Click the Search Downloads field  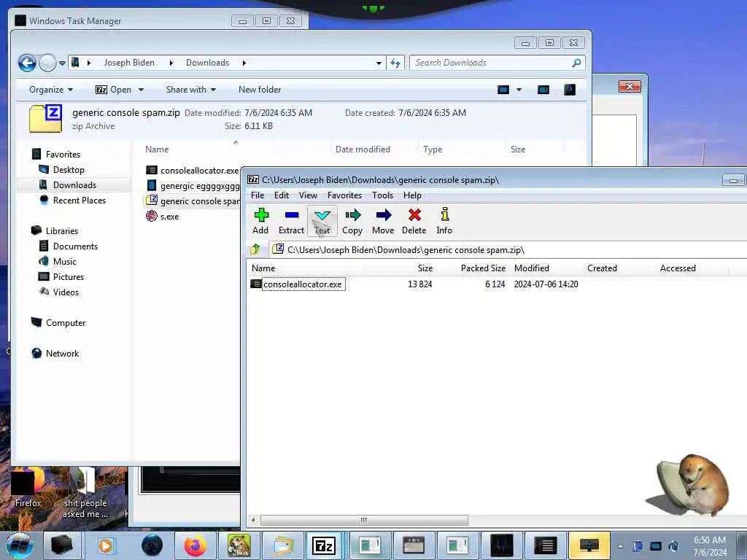pyautogui.click(x=498, y=63)
